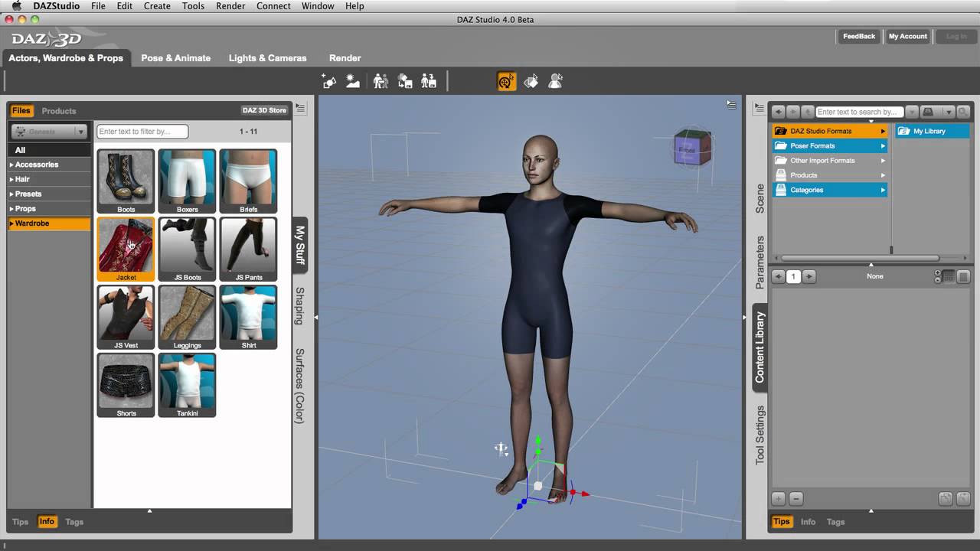Click the Content Library horizontal scrollbar

pyautogui.click(x=859, y=258)
